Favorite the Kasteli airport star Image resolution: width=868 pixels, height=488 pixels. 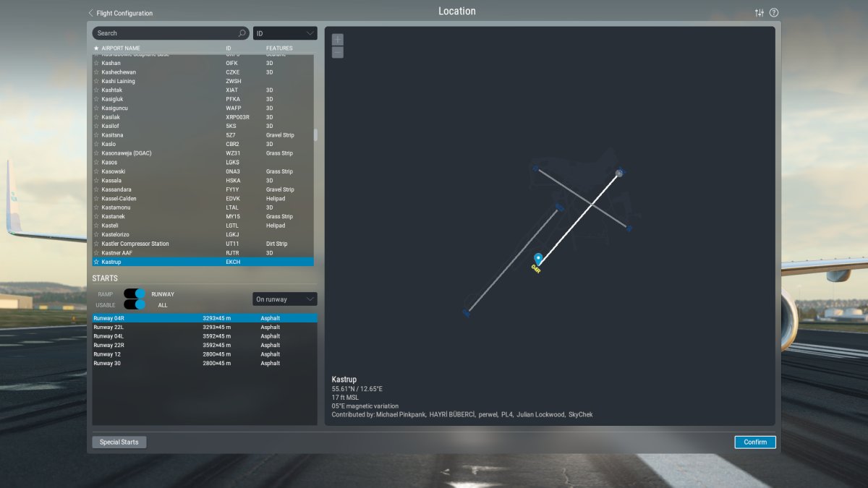[96, 226]
